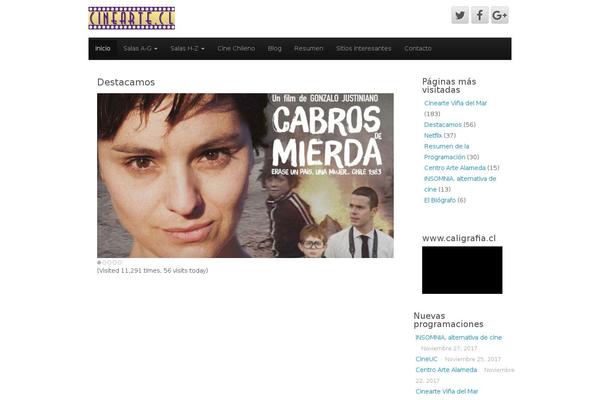This screenshot has height=400, width=600.
Task: Click the Destacamos section heading
Action: (x=126, y=82)
